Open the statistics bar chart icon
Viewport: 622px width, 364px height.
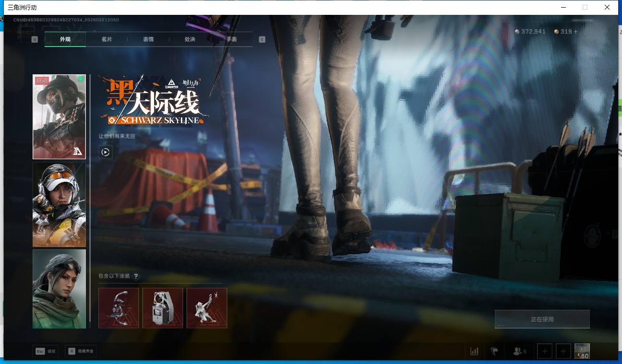(x=475, y=351)
